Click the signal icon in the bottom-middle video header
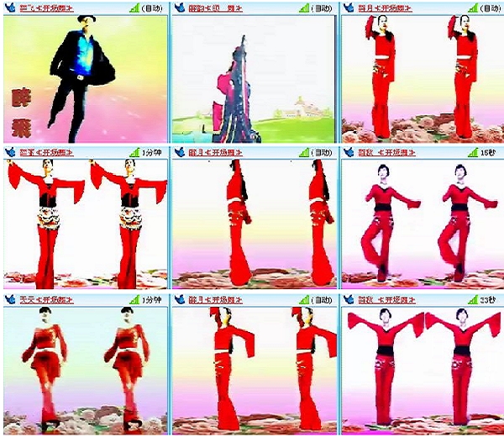The image size is (504, 437). 303,299
